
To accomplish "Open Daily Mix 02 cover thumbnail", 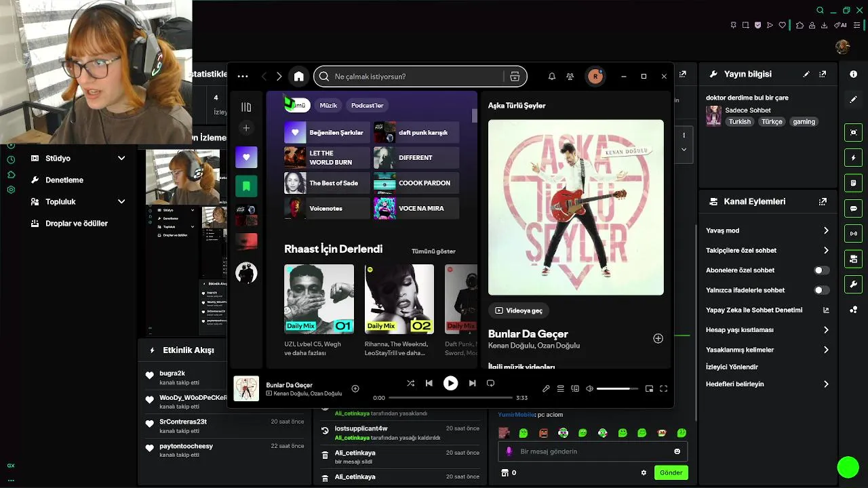I will point(399,299).
